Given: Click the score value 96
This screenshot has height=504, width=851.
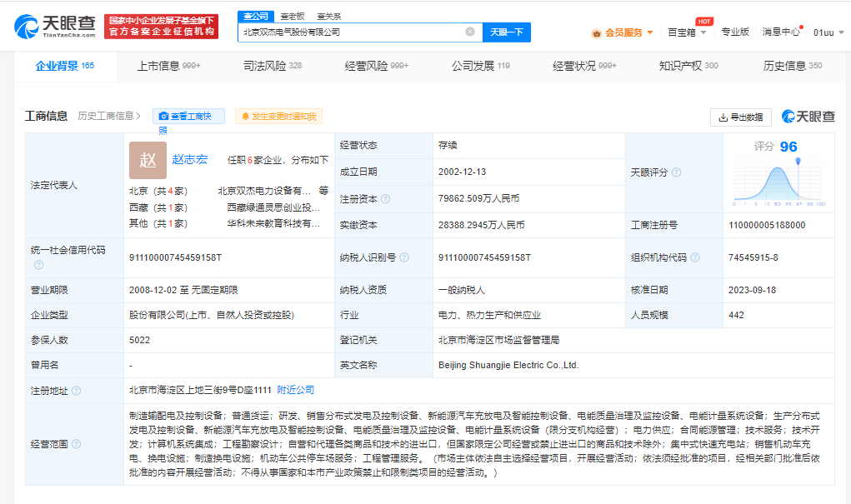Looking at the screenshot, I should click(788, 147).
